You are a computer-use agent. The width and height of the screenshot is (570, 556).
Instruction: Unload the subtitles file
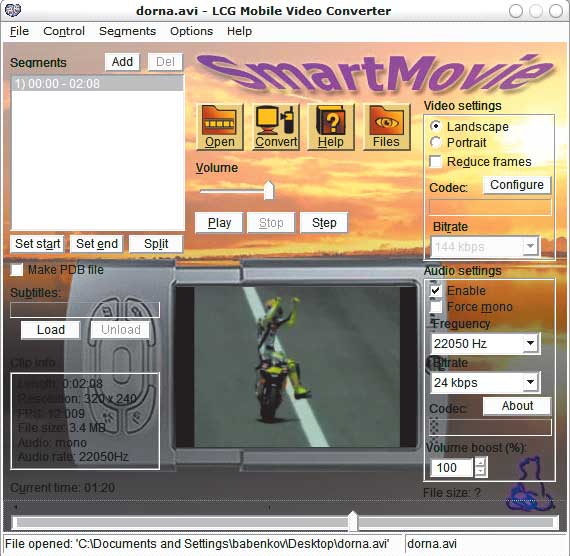pyautogui.click(x=121, y=330)
